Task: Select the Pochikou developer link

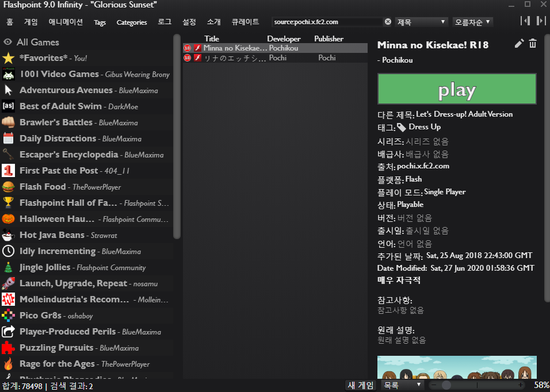Action: pos(397,60)
